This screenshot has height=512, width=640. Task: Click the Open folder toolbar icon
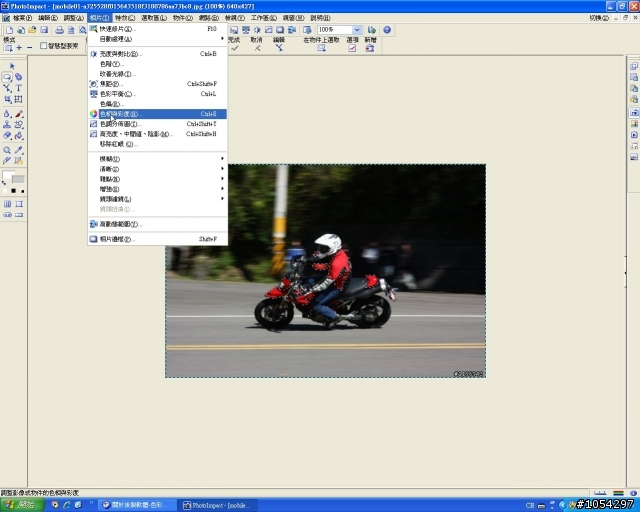tap(32, 30)
